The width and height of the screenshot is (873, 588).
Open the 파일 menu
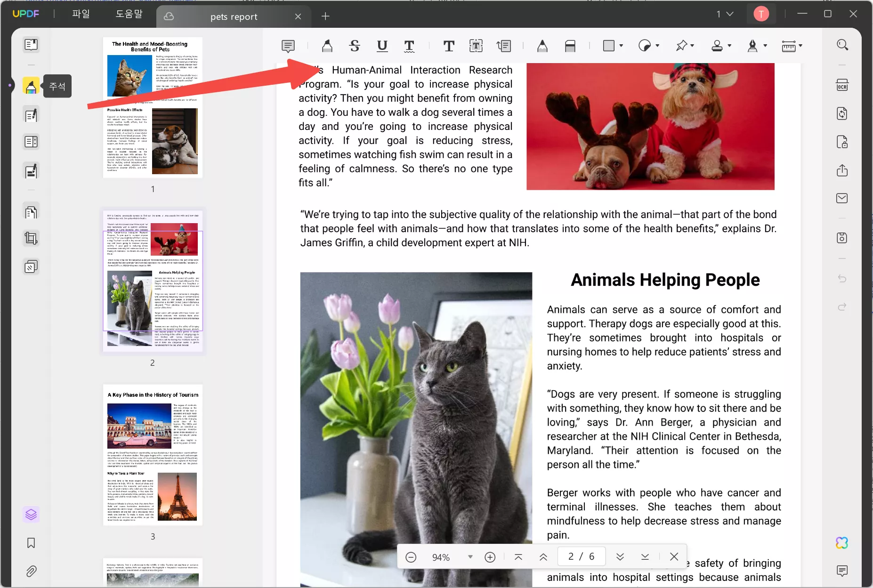click(81, 14)
